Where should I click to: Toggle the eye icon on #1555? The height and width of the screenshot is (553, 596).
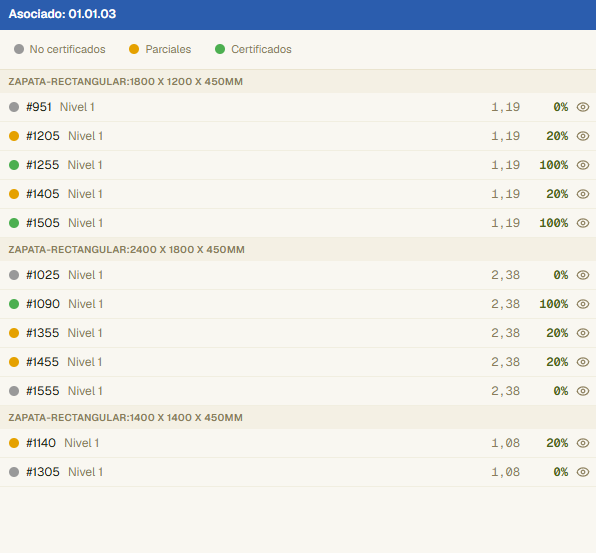pos(583,391)
